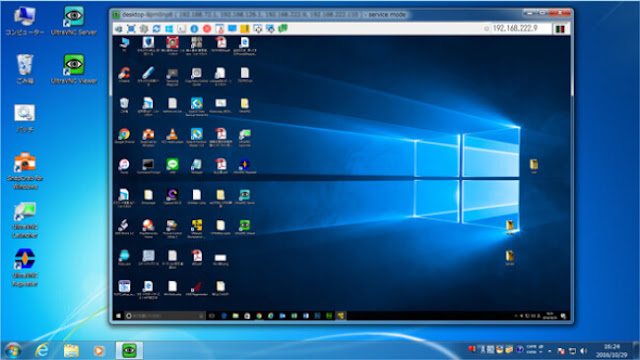
Task: Open send custom key toolbar icon
Action: (x=182, y=29)
